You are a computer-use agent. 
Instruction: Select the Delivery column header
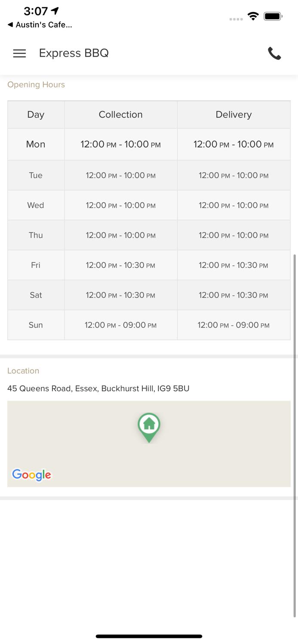click(233, 115)
